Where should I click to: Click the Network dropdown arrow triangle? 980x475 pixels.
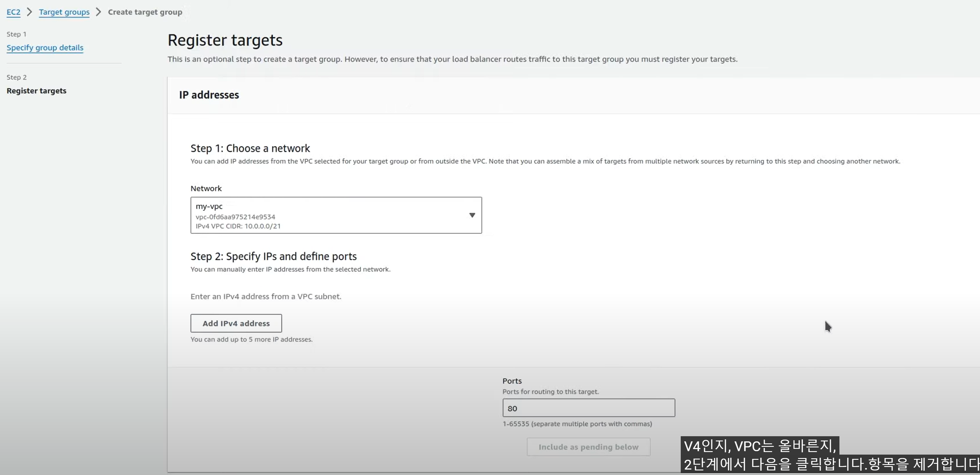472,215
